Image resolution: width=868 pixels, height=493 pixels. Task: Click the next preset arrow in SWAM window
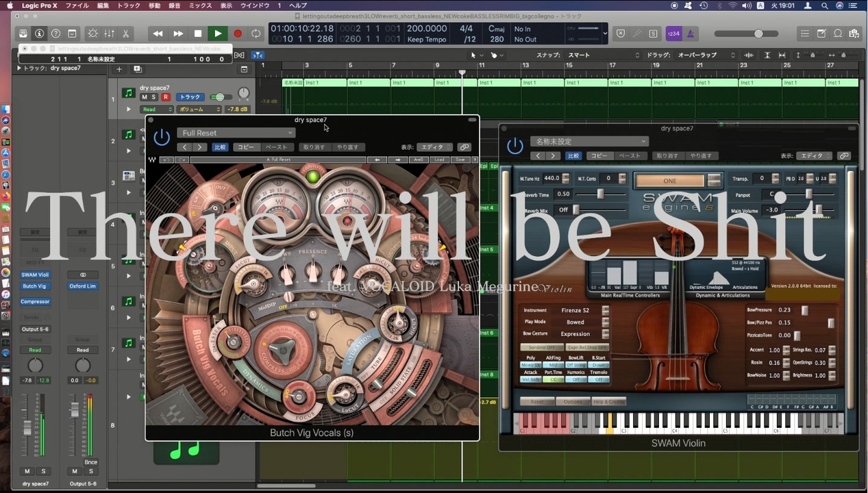(553, 156)
